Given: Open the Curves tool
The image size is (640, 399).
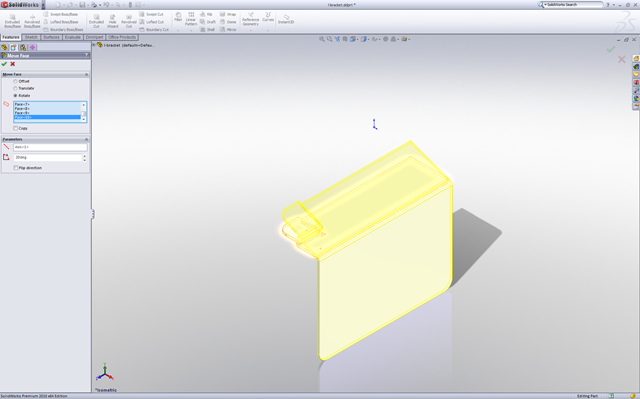Looking at the screenshot, I should point(268,17).
